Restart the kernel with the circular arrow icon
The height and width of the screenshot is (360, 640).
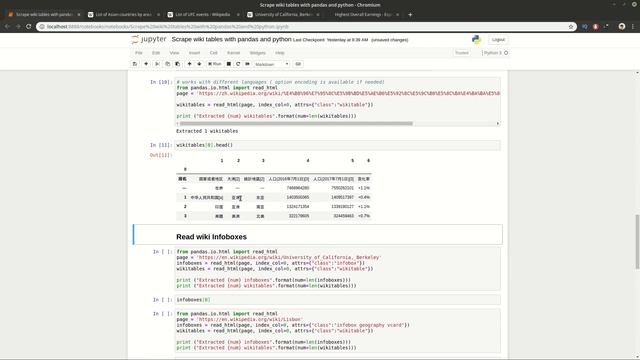238,64
